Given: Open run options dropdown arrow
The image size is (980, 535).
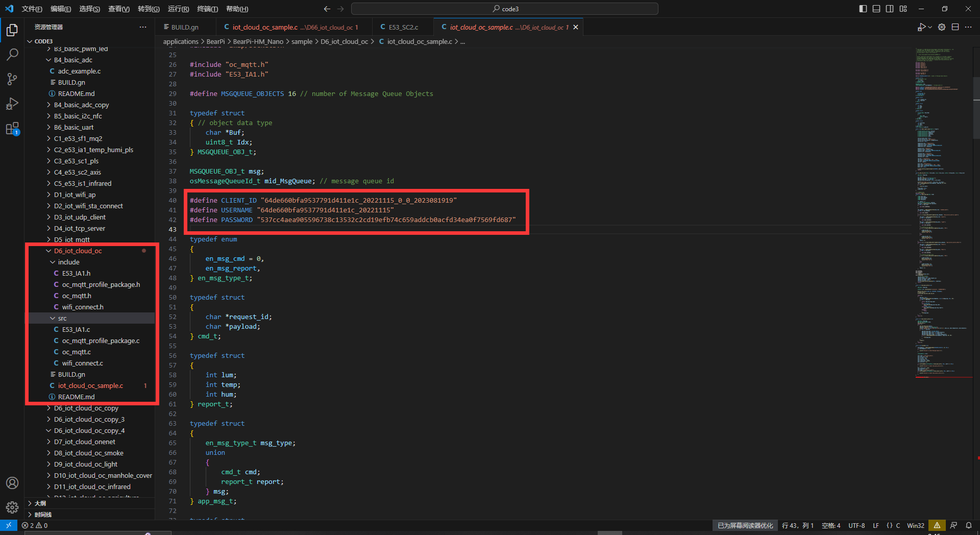Looking at the screenshot, I should [930, 27].
